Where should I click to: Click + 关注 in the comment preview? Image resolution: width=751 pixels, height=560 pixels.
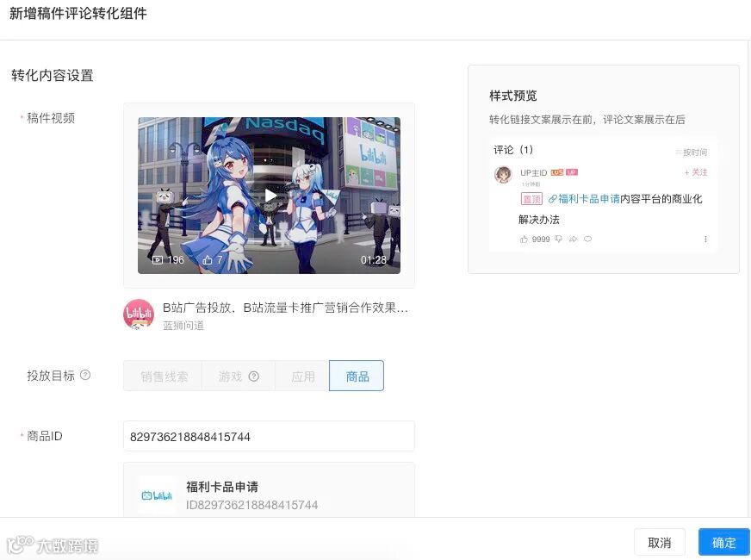(696, 172)
